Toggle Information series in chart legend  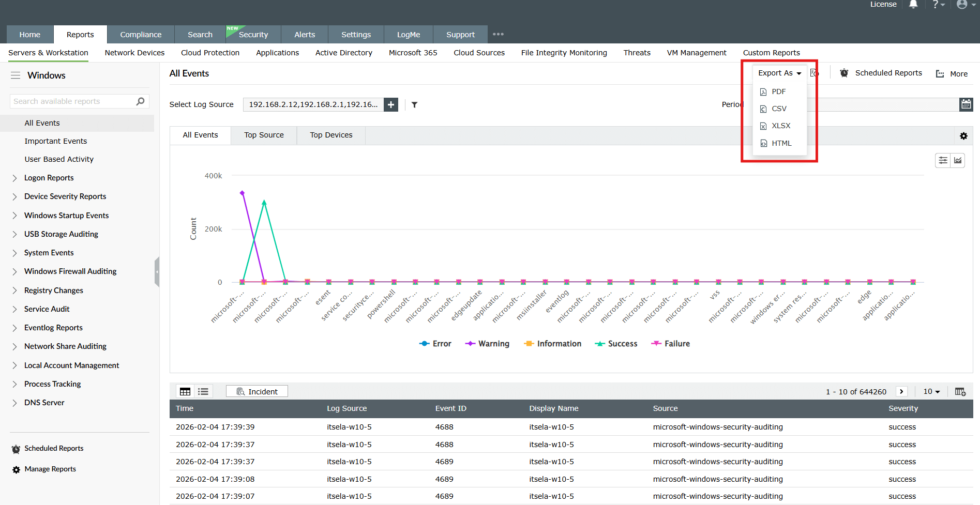(x=552, y=344)
